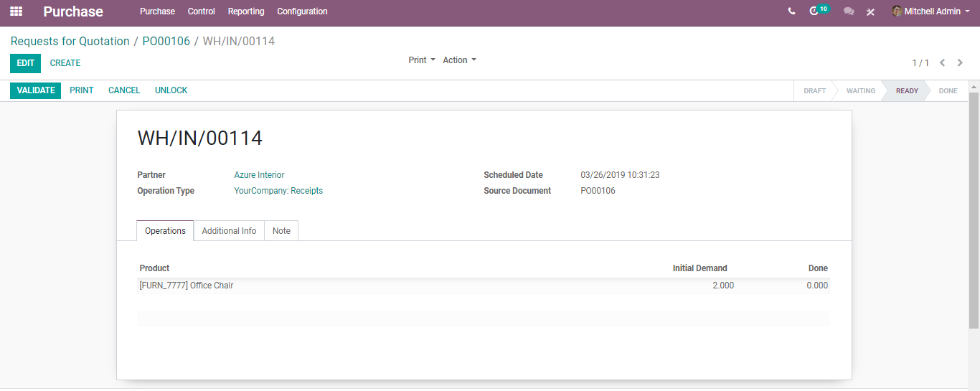Viewport: 980px width, 391px height.
Task: Open the Configuration menu
Action: [x=302, y=11]
